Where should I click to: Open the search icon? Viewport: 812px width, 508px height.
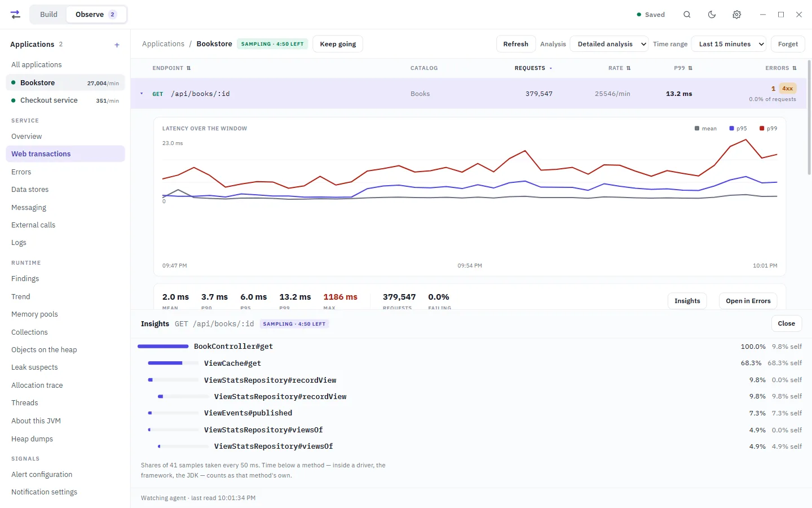[687, 15]
